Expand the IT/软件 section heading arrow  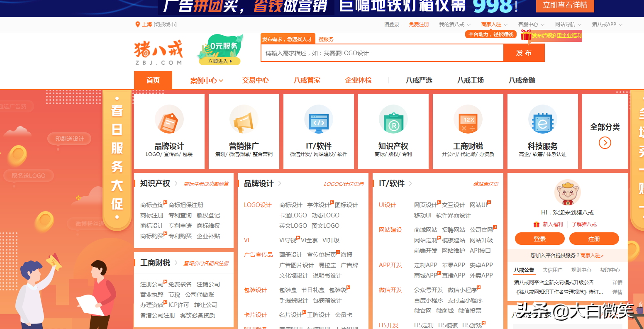410,183
